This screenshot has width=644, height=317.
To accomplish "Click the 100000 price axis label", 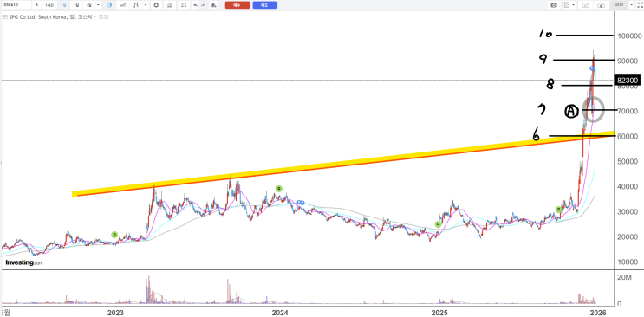I will [628, 36].
